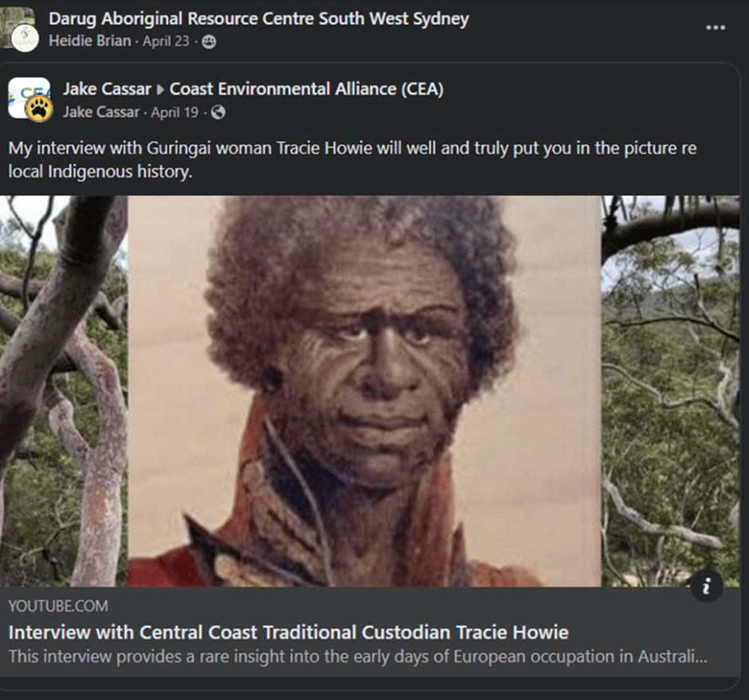The height and width of the screenshot is (700, 749).
Task: Open the three-dot post options menu
Action: pyautogui.click(x=715, y=28)
